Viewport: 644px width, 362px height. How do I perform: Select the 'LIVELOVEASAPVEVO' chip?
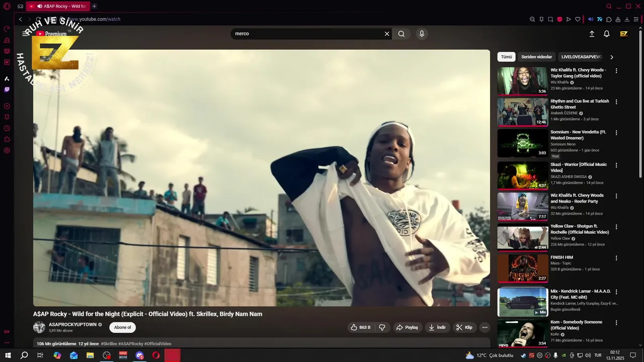click(580, 57)
